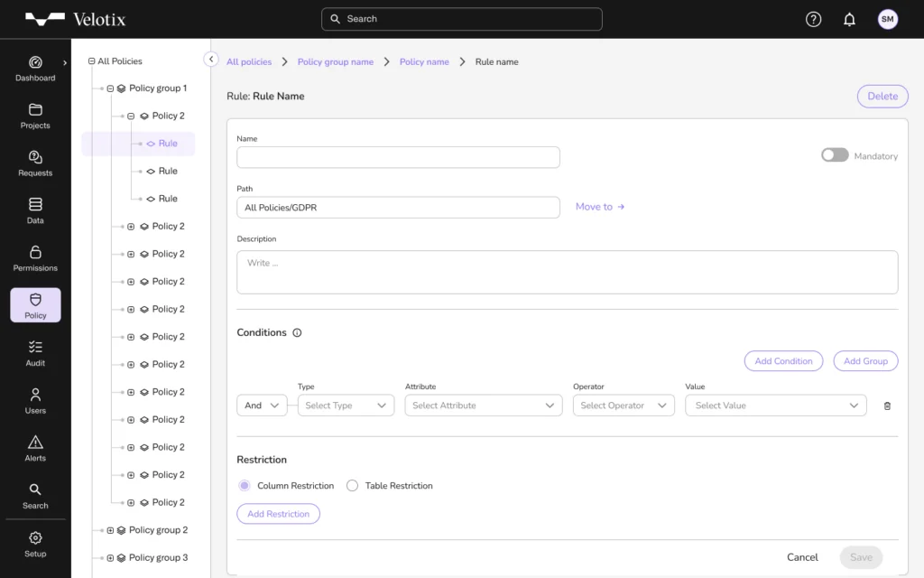This screenshot has width=924, height=578.
Task: Click the Rule name breadcrumb text
Action: pos(497,62)
